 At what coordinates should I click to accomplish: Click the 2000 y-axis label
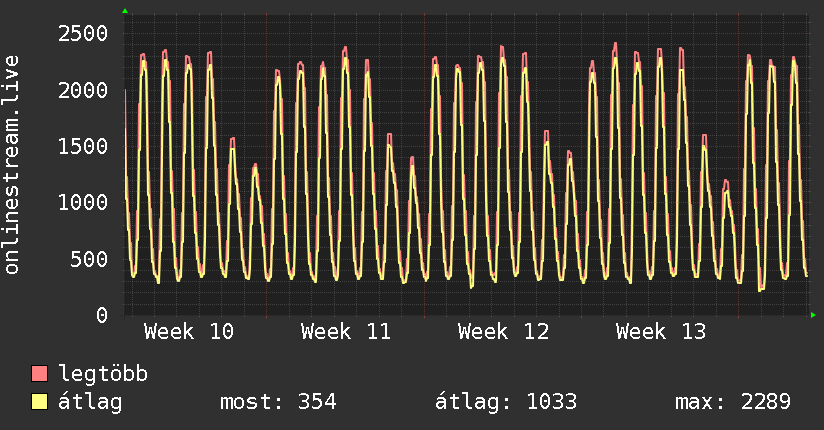point(83,90)
